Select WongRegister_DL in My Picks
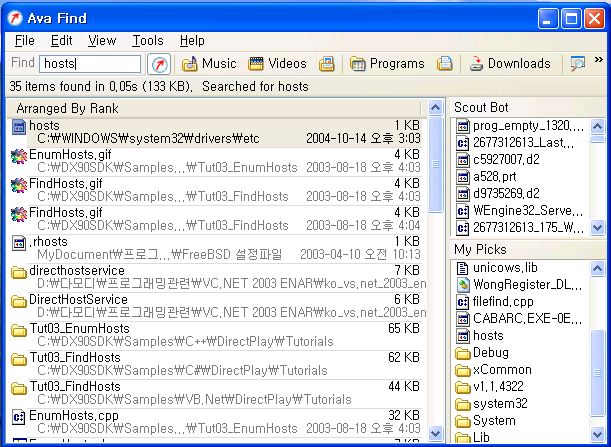This screenshot has height=447, width=611. pyautogui.click(x=520, y=284)
